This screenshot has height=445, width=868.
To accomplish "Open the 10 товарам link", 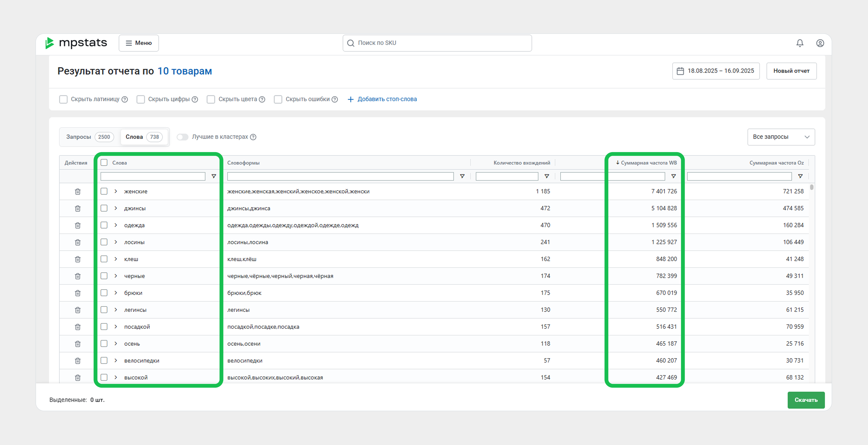I will [x=185, y=71].
